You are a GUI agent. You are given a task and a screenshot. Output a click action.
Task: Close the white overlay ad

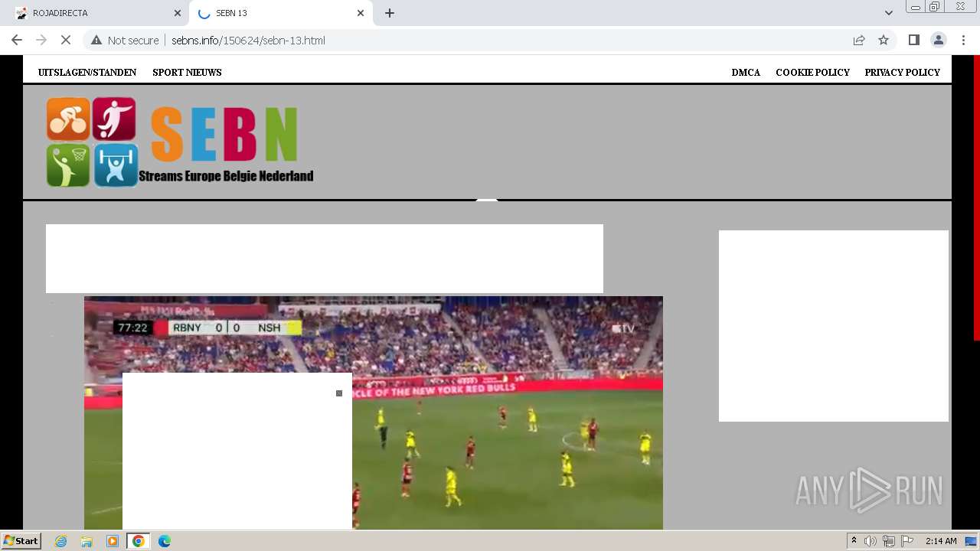pyautogui.click(x=339, y=393)
